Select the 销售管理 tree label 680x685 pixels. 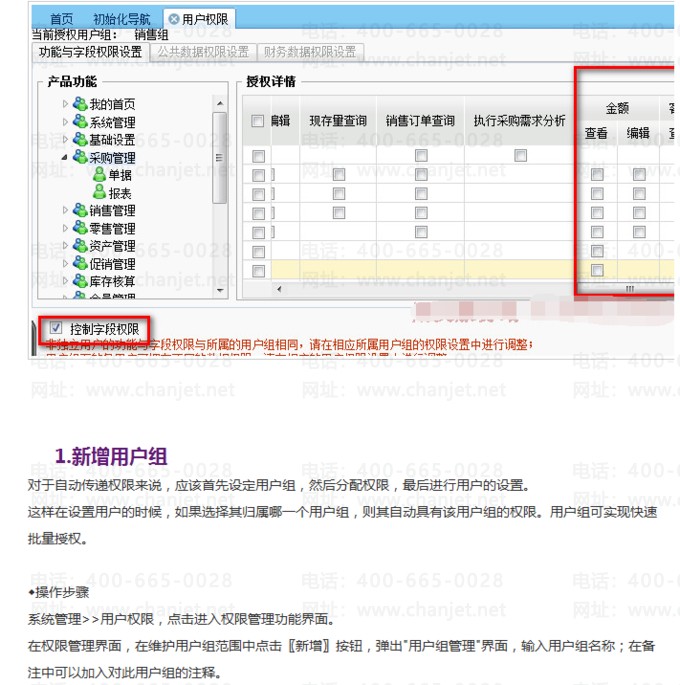tap(113, 211)
